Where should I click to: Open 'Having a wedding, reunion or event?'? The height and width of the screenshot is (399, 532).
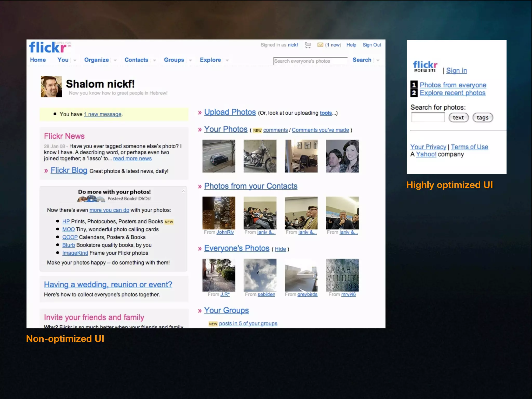[108, 285]
